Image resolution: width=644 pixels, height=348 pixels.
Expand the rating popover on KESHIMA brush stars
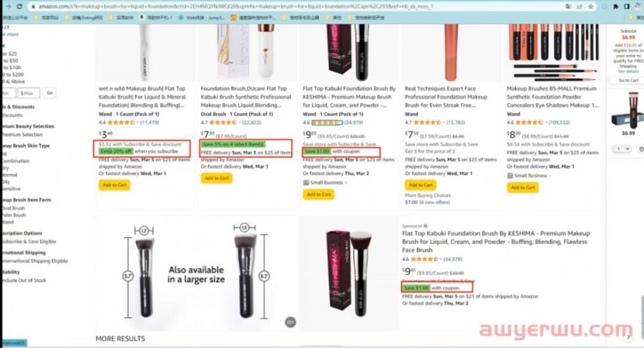pyautogui.click(x=327, y=122)
